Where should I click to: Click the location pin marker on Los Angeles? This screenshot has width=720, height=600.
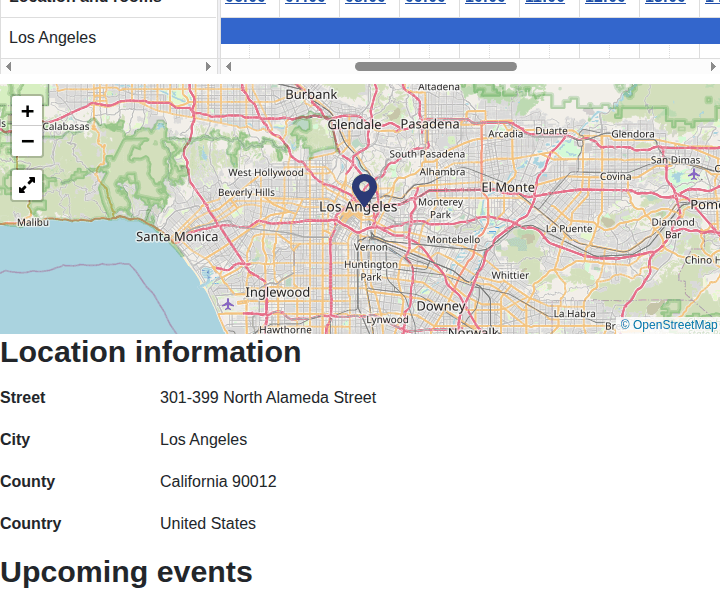coord(364,189)
